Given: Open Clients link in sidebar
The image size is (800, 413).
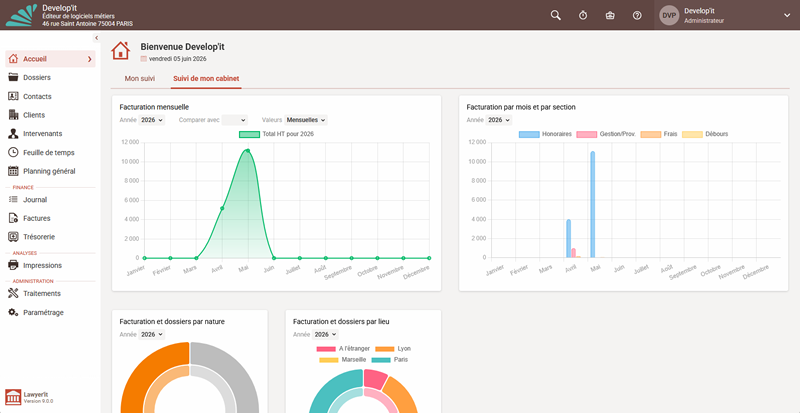Looking at the screenshot, I should tap(34, 115).
